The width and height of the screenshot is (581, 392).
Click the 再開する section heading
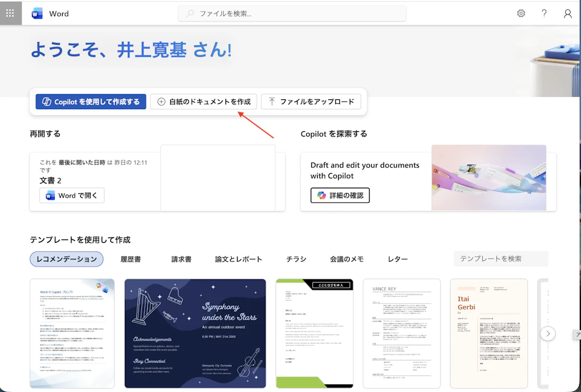click(x=45, y=134)
